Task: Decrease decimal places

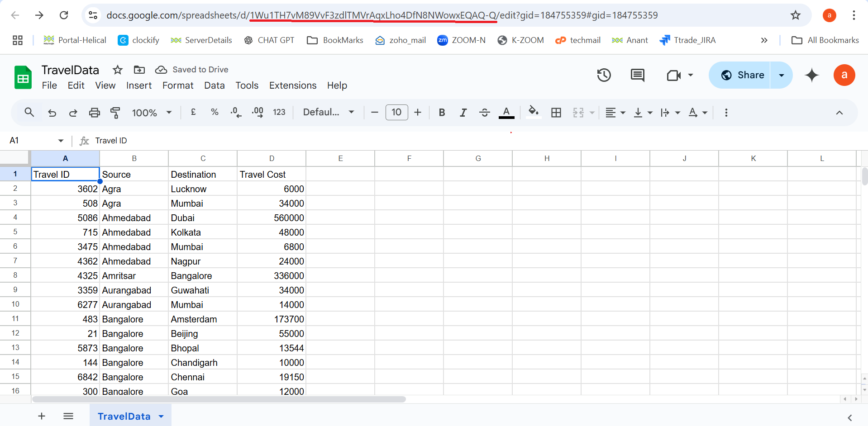Action: coord(236,112)
